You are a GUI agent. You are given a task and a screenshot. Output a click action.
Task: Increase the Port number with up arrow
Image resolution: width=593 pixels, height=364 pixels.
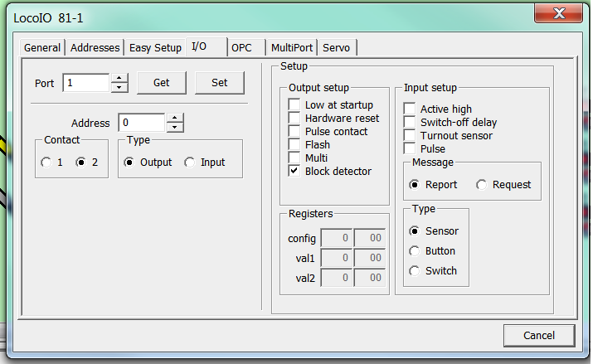[119, 78]
